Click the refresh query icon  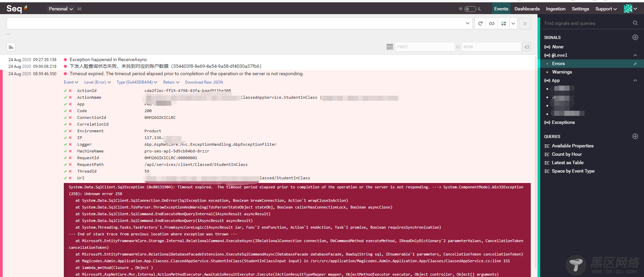[480, 24]
